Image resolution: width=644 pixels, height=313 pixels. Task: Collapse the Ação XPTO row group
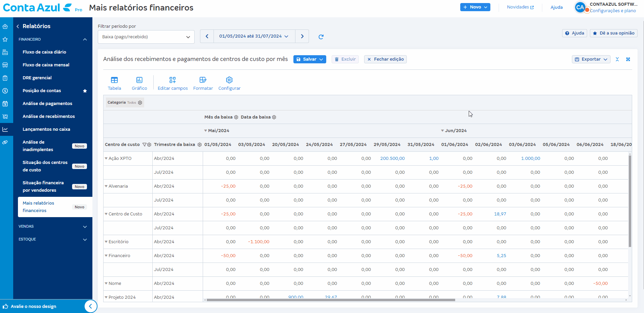(106, 159)
